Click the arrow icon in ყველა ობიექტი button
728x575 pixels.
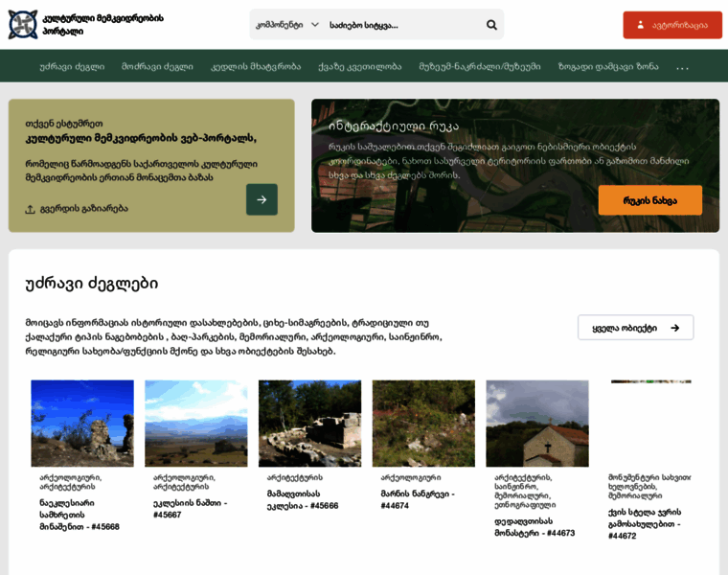[x=675, y=328]
